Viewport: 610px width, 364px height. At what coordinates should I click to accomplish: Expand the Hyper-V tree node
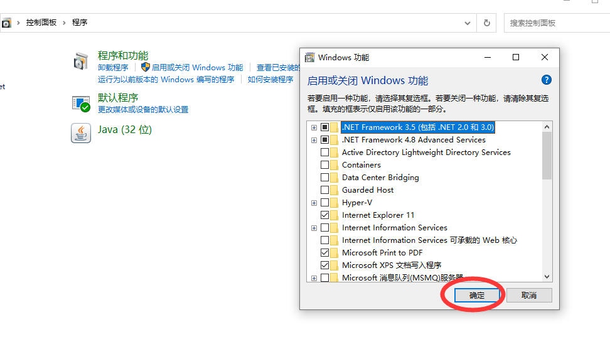313,202
